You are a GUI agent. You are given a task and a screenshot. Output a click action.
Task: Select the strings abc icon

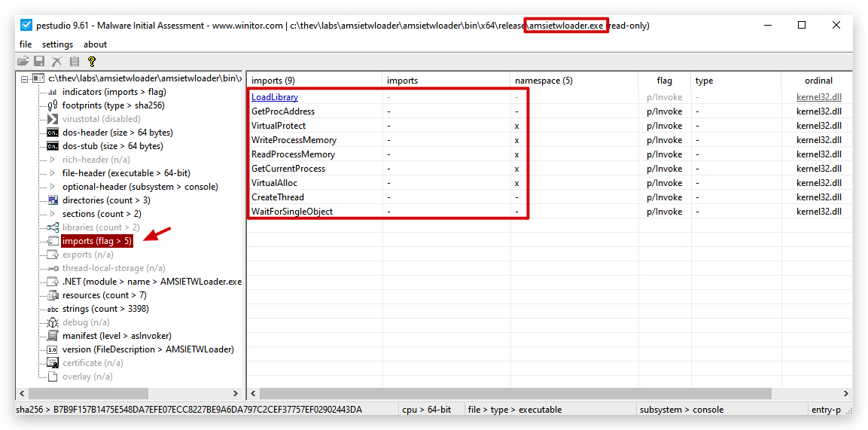(53, 309)
